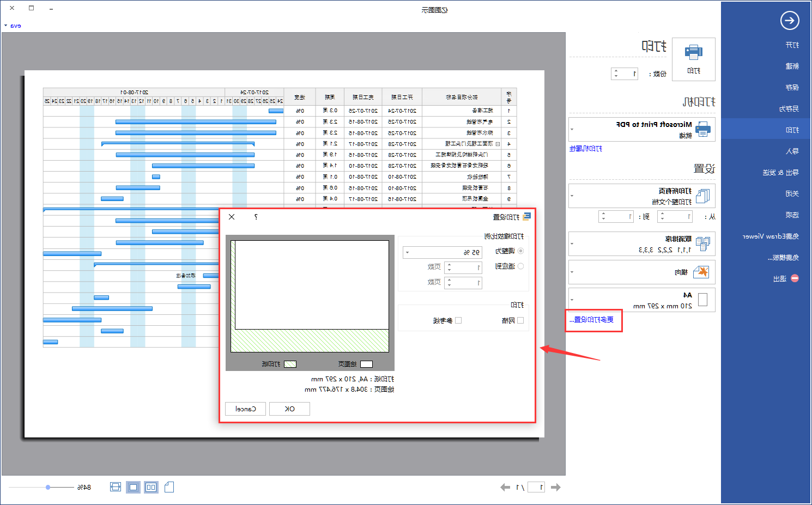Select the 适应到 radio button
812x505 pixels.
520,266
